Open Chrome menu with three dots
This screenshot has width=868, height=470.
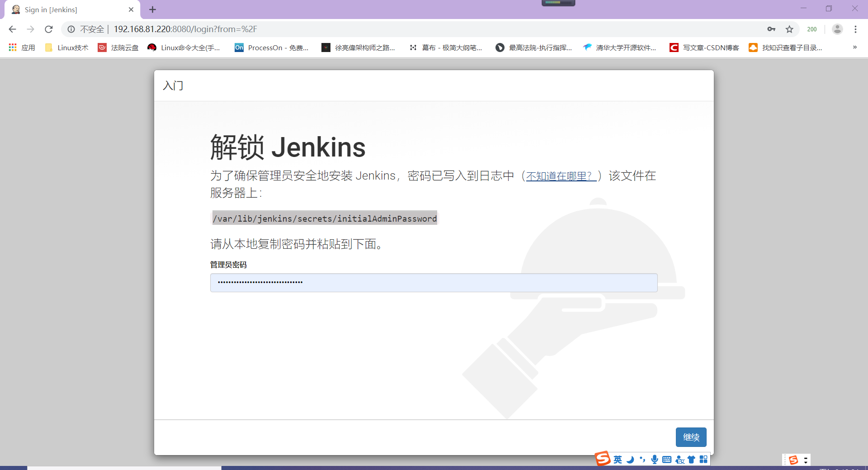pos(856,29)
